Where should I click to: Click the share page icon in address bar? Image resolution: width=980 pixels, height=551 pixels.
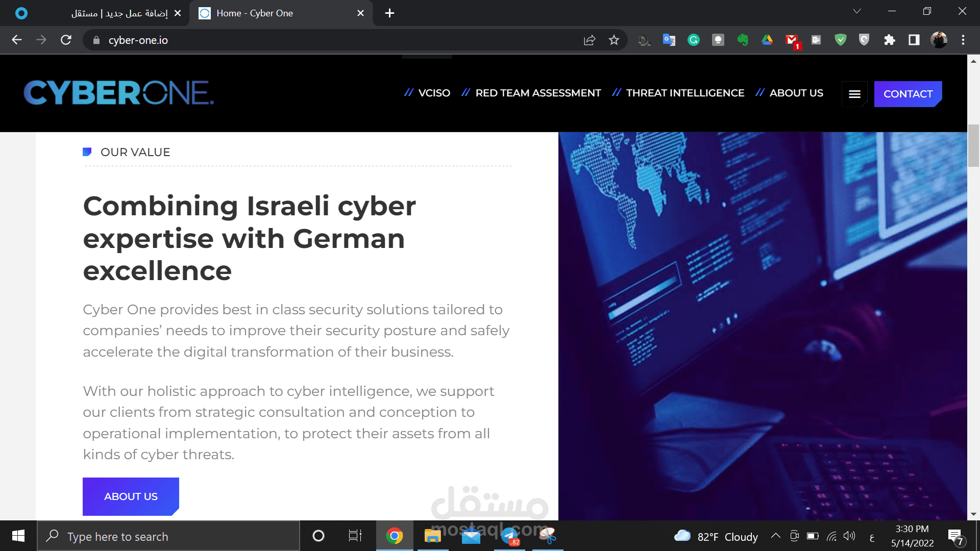tap(590, 40)
